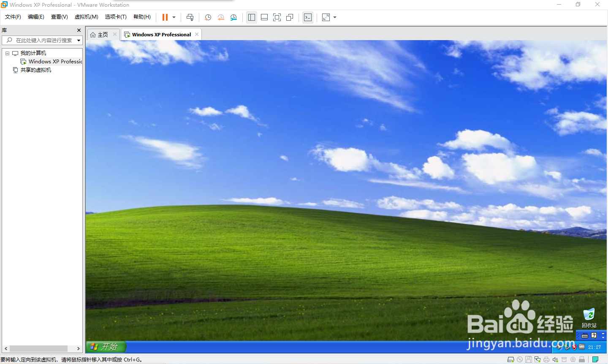Click the VMware Tools tray icon

582,347
